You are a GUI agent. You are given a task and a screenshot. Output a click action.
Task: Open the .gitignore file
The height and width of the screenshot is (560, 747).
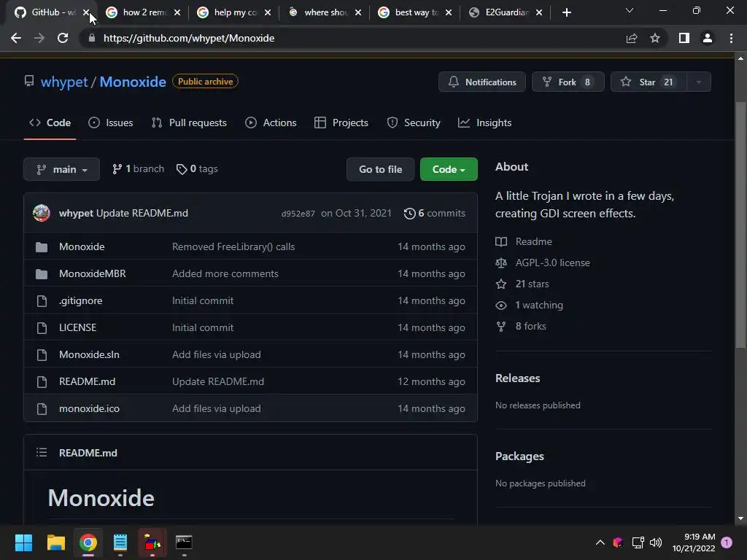80,300
